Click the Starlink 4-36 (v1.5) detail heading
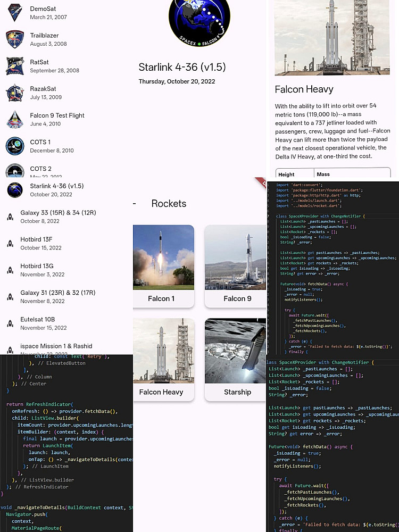Screen dimensions: 399x532 182,67
